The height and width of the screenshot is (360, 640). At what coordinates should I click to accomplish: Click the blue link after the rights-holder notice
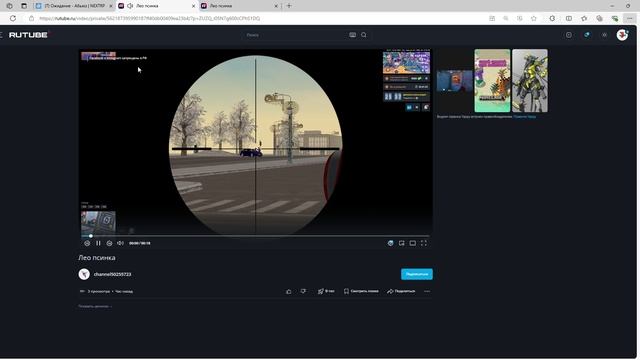tap(524, 117)
